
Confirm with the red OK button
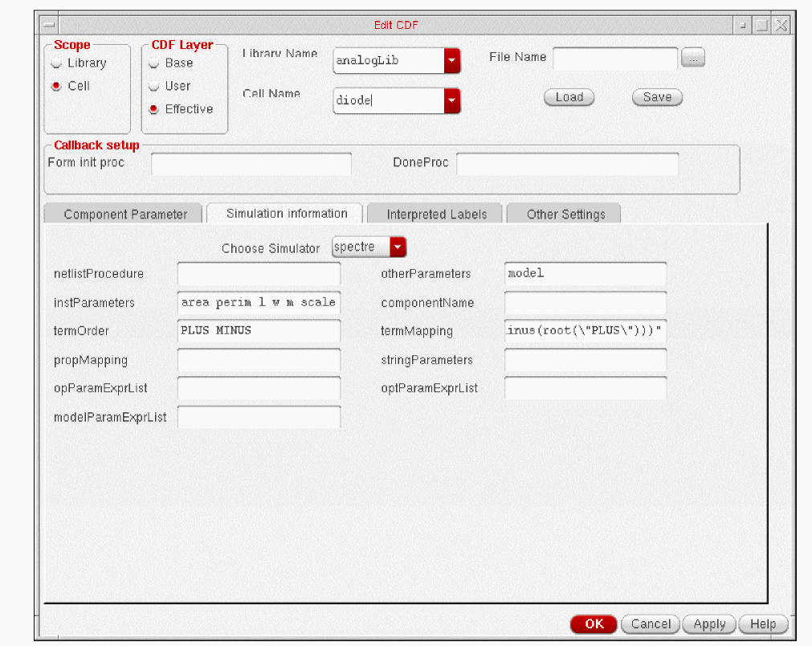coord(594,624)
